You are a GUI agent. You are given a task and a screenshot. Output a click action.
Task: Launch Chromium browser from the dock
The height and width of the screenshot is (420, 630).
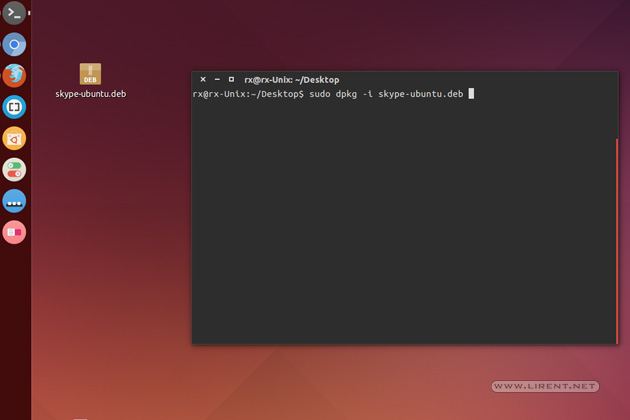[x=14, y=44]
